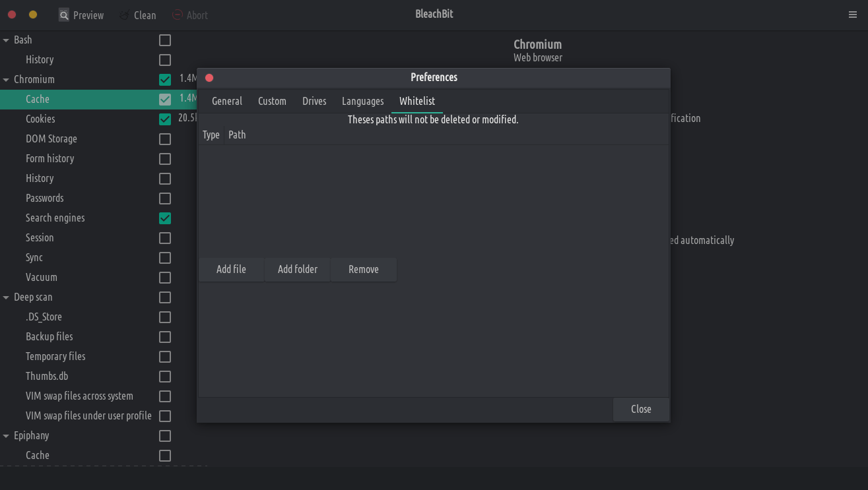
Task: Enable the Chromium History checkbox
Action: coord(165,179)
